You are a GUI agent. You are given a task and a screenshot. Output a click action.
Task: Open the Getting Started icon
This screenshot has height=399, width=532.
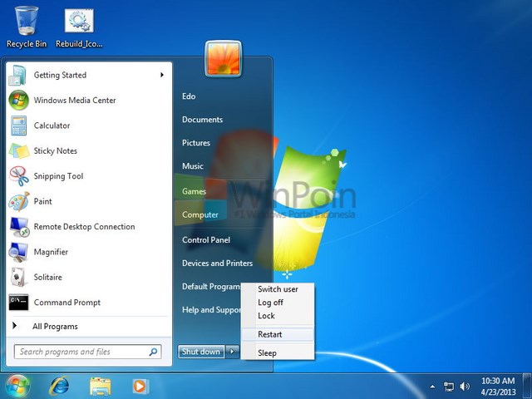tap(17, 75)
